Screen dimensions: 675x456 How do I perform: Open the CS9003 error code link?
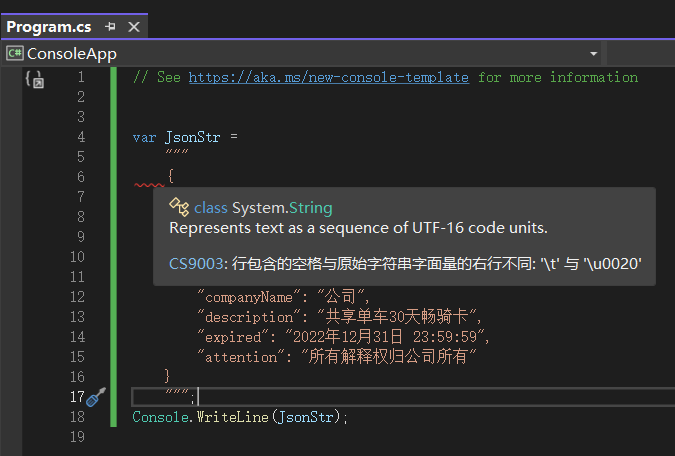[x=196, y=264]
